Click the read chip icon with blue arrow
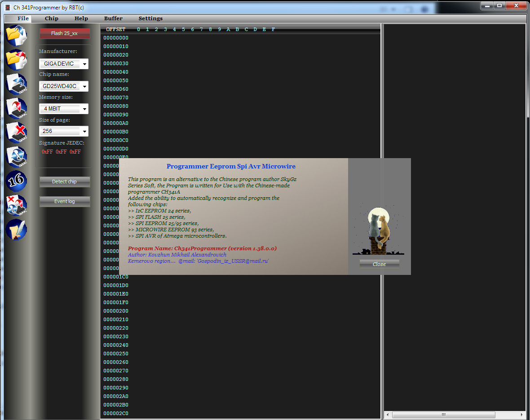The image size is (530, 420). point(16,84)
